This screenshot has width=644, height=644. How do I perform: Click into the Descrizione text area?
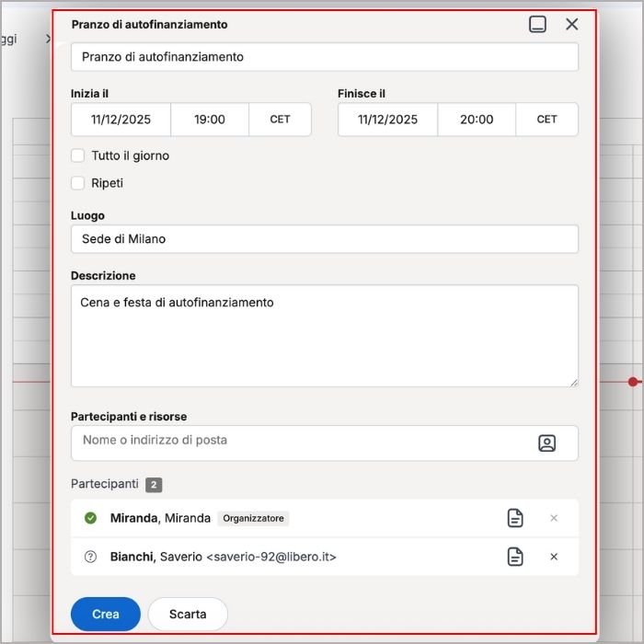325,336
